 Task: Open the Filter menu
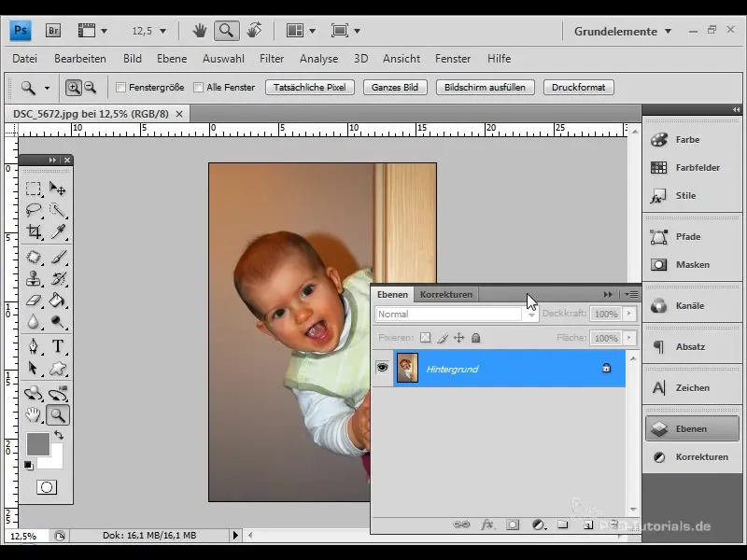[272, 59]
